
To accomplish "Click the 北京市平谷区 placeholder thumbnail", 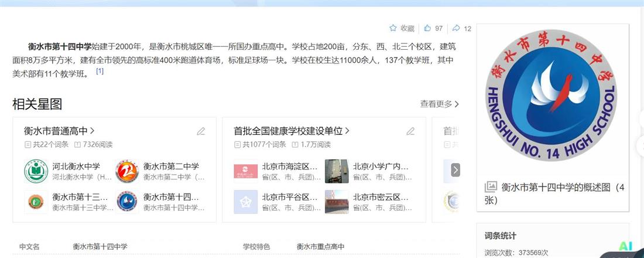I will (x=246, y=202).
